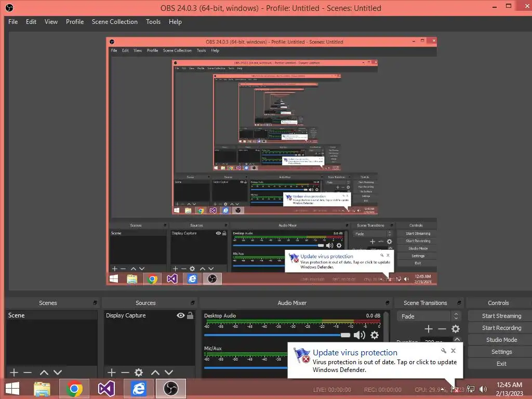
Task: Open the File menu
Action: 13,22
